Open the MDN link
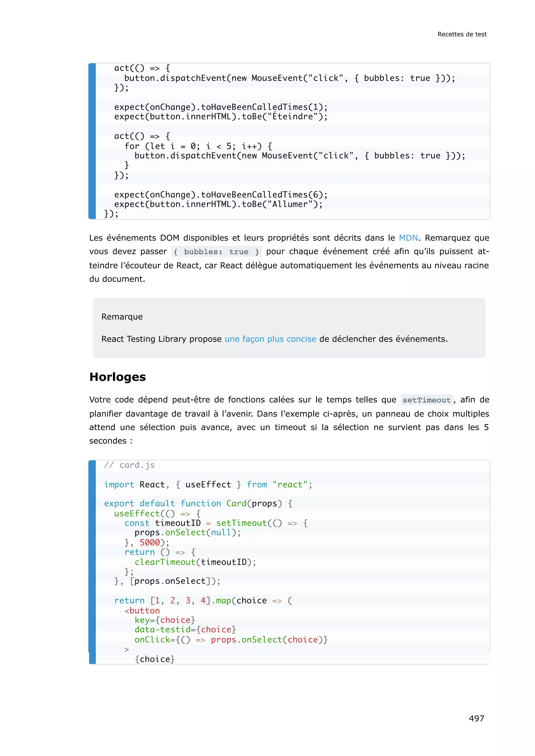 408,238
